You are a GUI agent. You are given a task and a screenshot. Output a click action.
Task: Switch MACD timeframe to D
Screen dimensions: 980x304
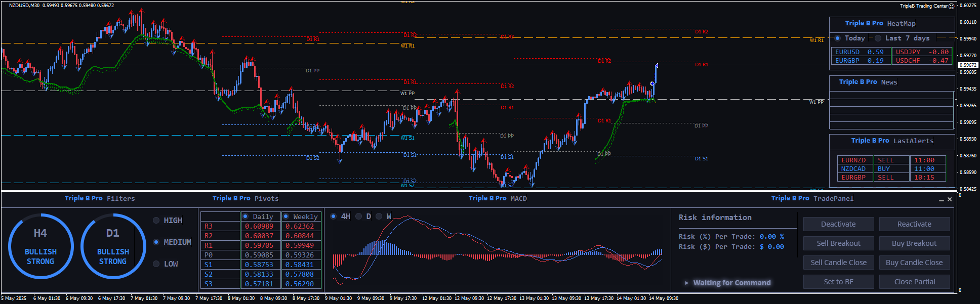pyautogui.click(x=359, y=216)
